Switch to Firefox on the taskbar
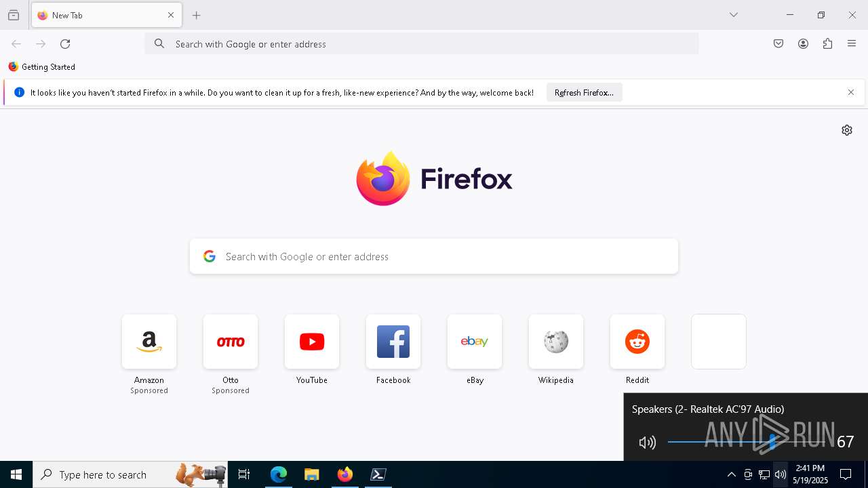 click(345, 474)
